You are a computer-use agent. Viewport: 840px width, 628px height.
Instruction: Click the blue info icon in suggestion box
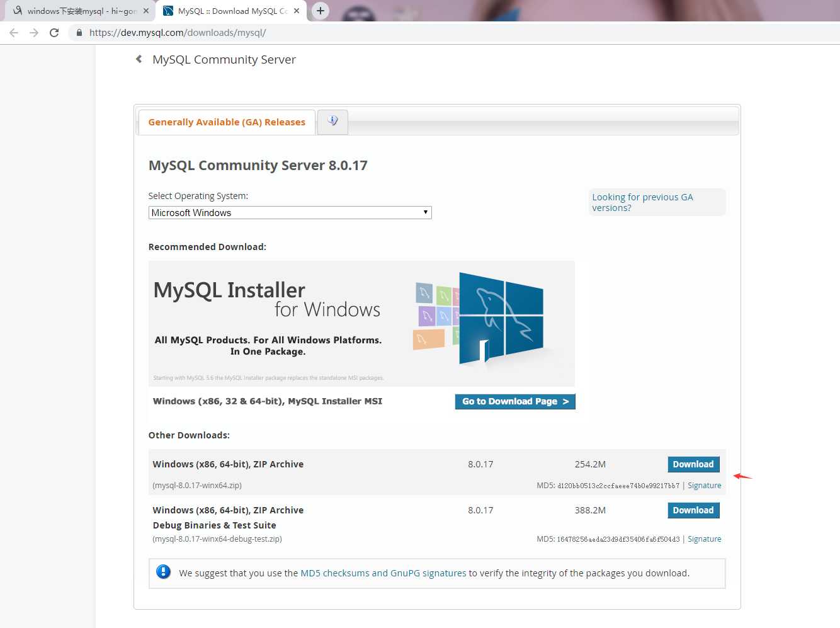pos(163,572)
